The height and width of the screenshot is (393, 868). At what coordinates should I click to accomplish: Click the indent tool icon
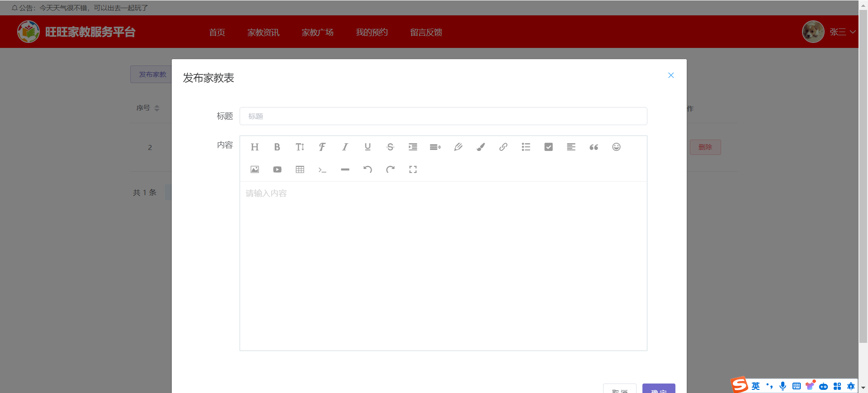click(x=413, y=147)
